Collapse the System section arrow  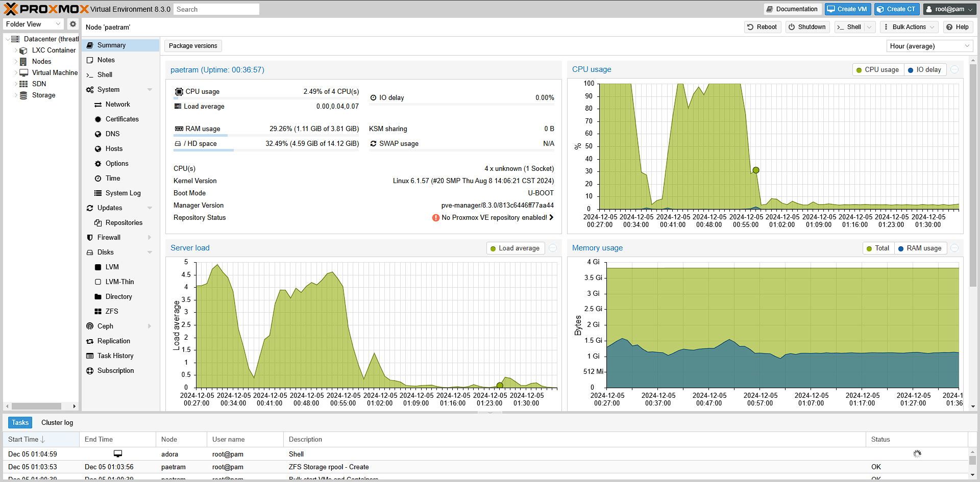point(150,90)
